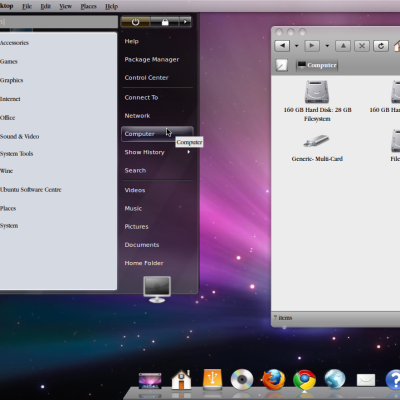
Task: Select Internet category
Action: coord(10,99)
